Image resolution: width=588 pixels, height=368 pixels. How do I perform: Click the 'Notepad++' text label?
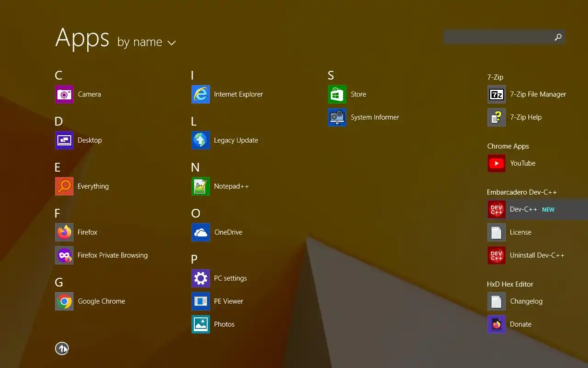point(231,186)
